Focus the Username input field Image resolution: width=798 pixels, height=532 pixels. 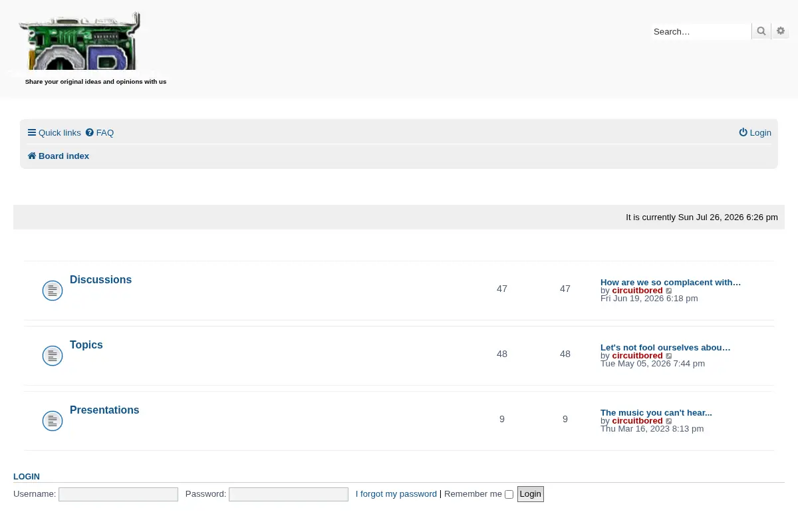[x=118, y=494]
